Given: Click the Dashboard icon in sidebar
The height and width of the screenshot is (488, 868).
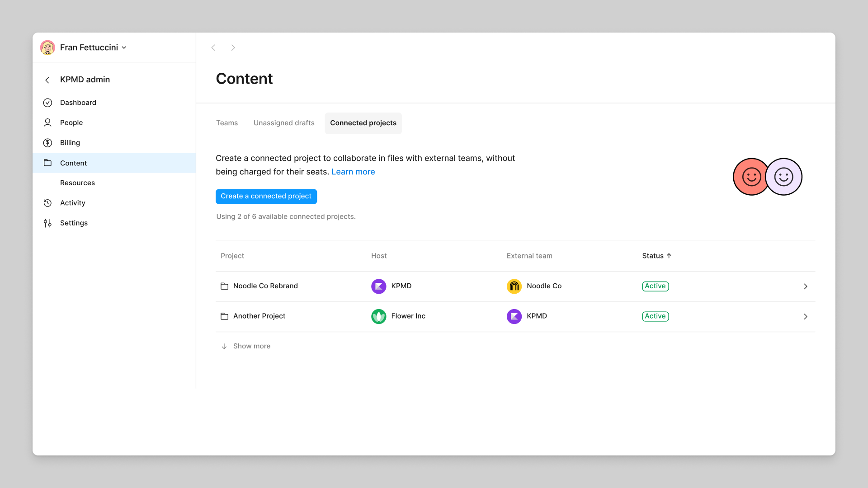Looking at the screenshot, I should pyautogui.click(x=47, y=103).
